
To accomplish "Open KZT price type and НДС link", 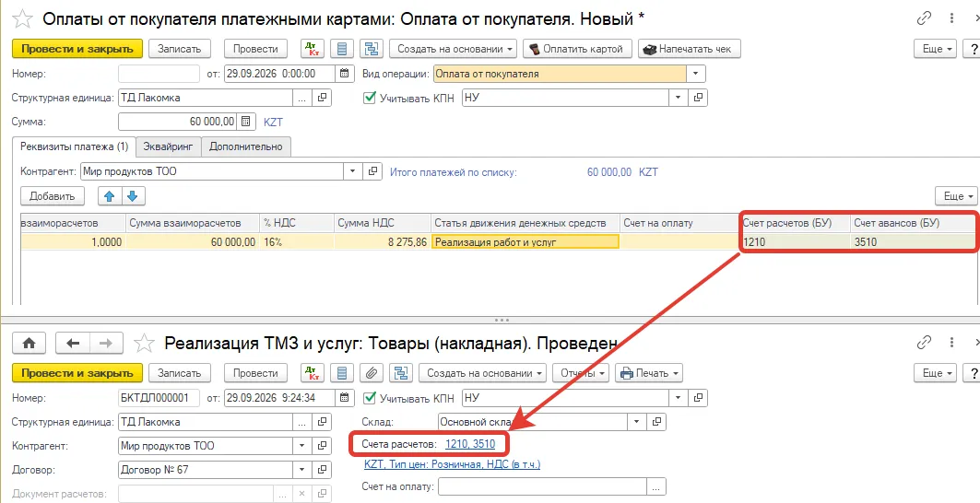I will [x=452, y=464].
